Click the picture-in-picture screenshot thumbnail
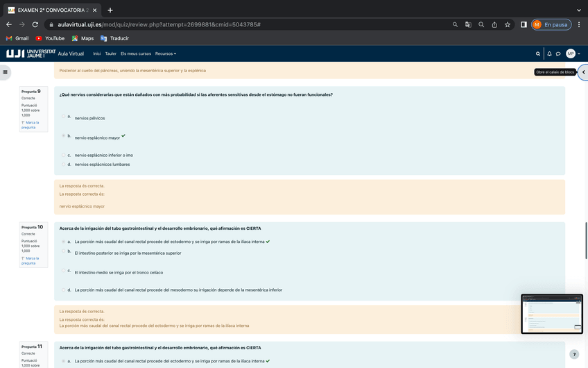The image size is (588, 368). tap(551, 314)
